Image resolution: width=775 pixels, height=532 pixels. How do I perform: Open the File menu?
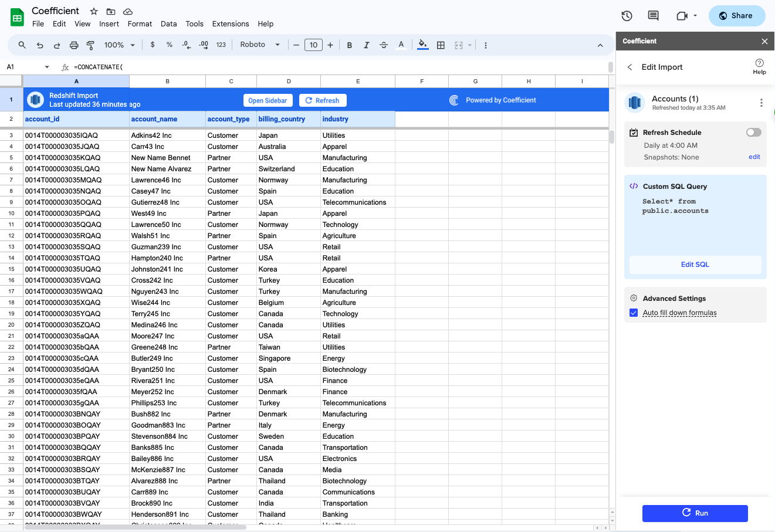(38, 24)
